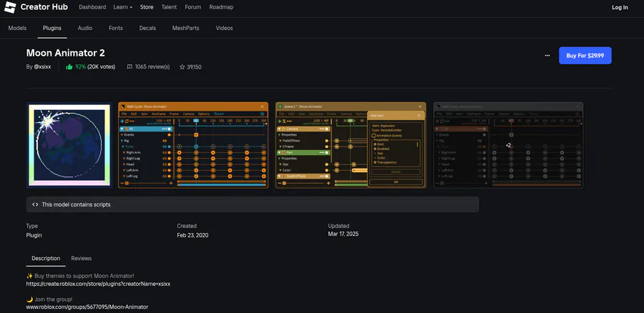Click the Roblox logo icon
This screenshot has width=644, height=313.
[x=10, y=7]
